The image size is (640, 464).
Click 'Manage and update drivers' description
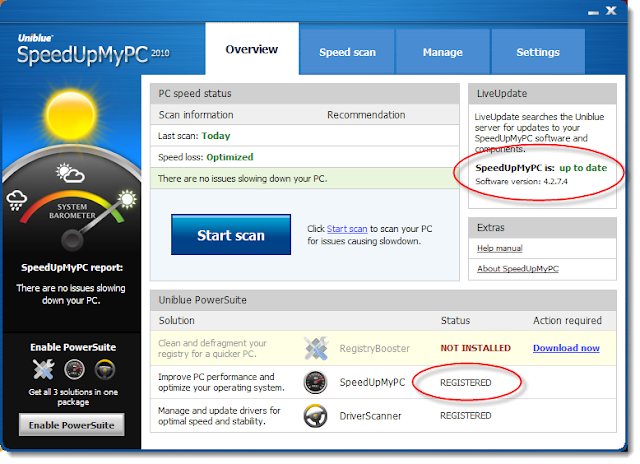[219, 415]
